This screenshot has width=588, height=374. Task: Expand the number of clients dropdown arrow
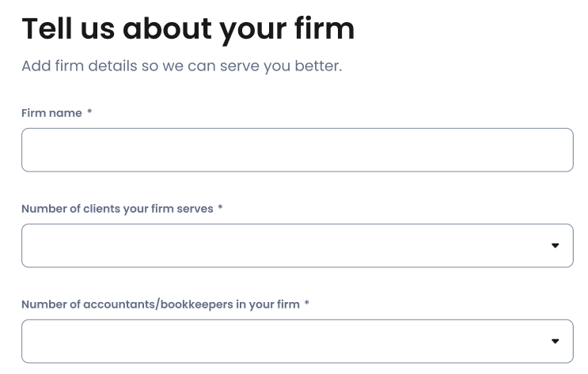[x=555, y=246]
